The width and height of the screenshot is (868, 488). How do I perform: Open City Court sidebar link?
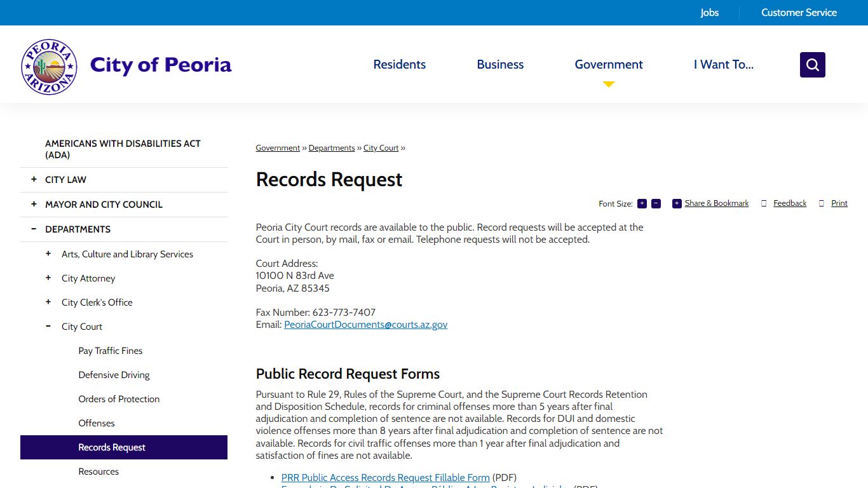pyautogui.click(x=82, y=327)
